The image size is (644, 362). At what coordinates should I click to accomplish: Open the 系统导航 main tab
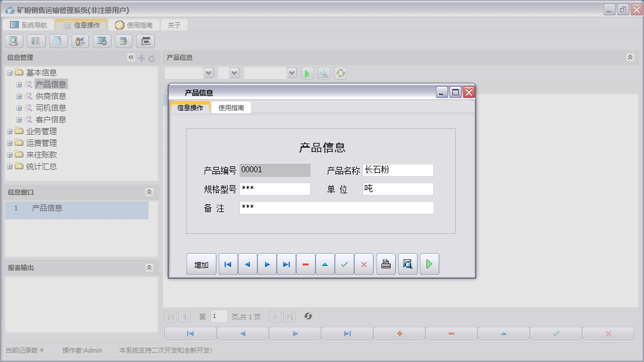click(x=29, y=25)
